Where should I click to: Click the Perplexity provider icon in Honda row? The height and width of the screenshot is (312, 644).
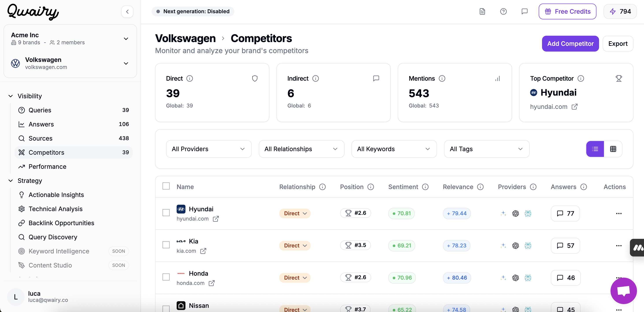528,278
